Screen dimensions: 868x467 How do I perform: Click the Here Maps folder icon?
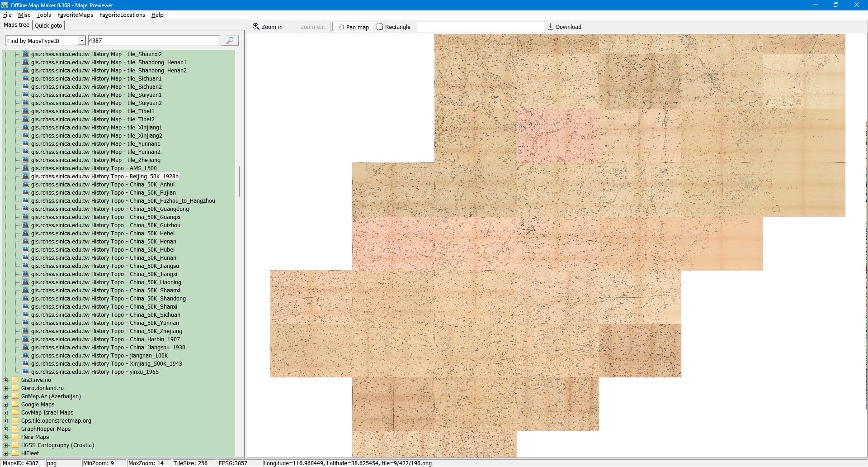[15, 437]
